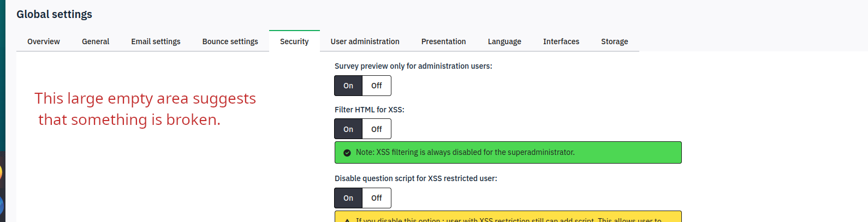
Task: Open the Language tab
Action: click(504, 41)
